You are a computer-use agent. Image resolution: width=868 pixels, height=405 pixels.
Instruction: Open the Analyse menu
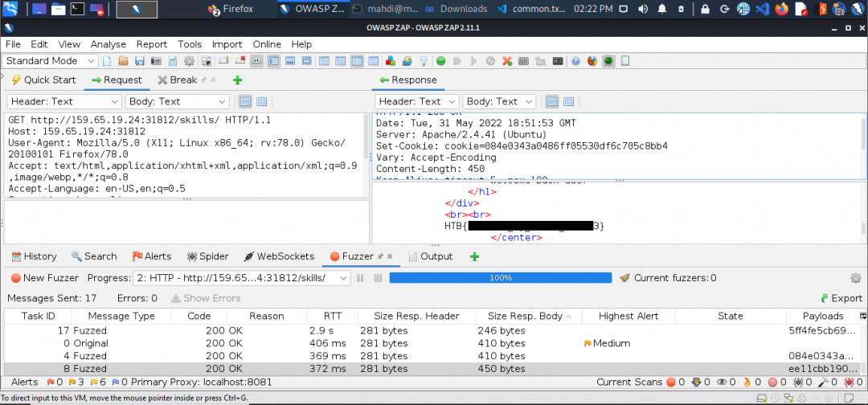point(108,44)
